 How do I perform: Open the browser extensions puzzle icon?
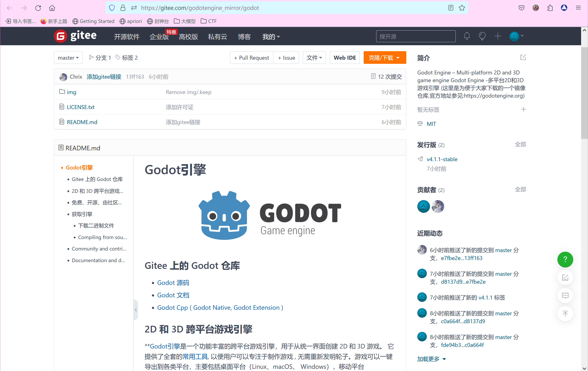coord(550,8)
